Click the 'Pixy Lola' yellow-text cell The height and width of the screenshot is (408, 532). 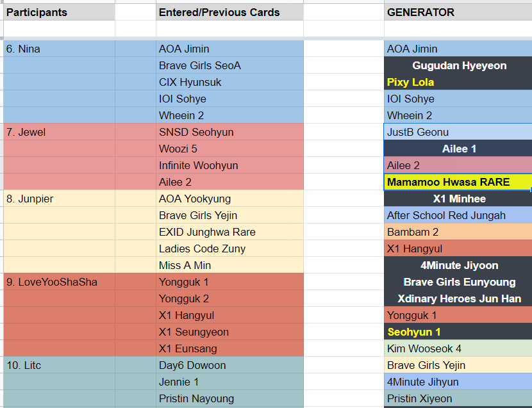458,82
